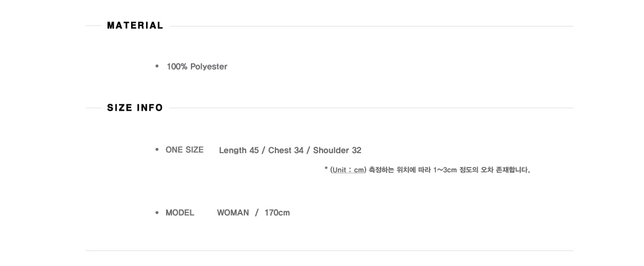Click the bullet next to MODEL

tap(157, 212)
